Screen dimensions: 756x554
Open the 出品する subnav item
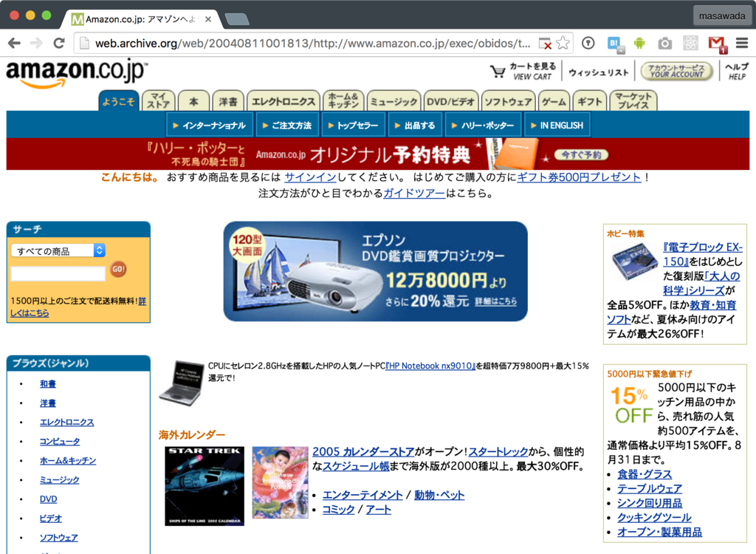tap(415, 126)
